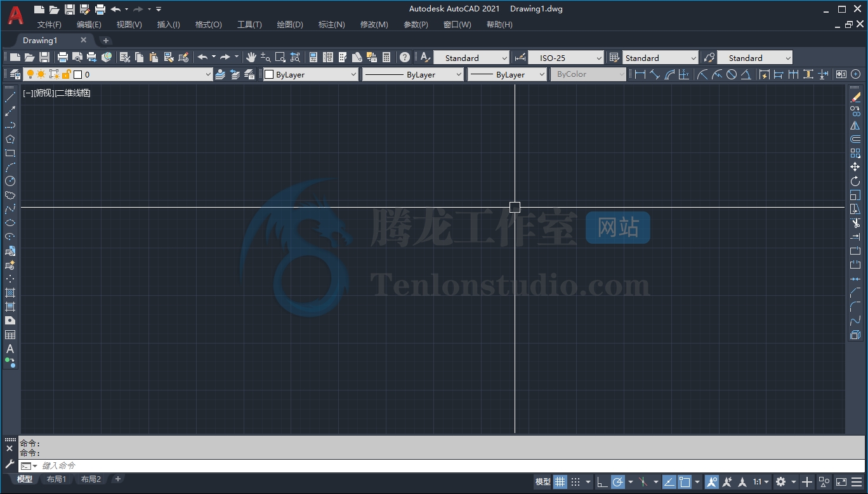This screenshot has width=868, height=494.
Task: Click Clean Screen icon in status bar
Action: pos(841,482)
